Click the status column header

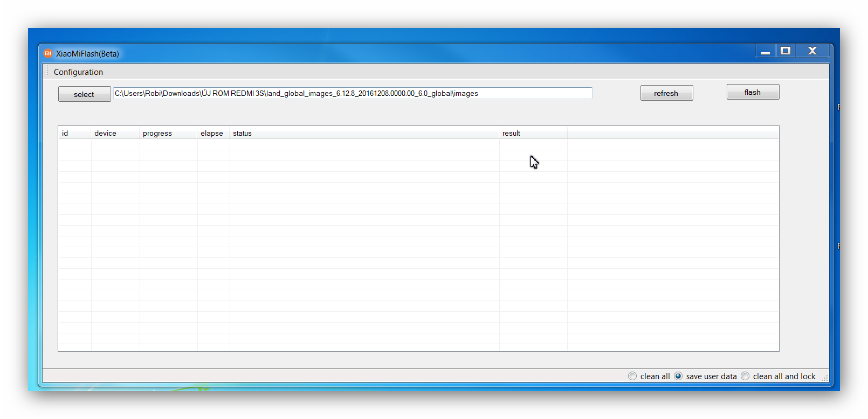pos(364,133)
